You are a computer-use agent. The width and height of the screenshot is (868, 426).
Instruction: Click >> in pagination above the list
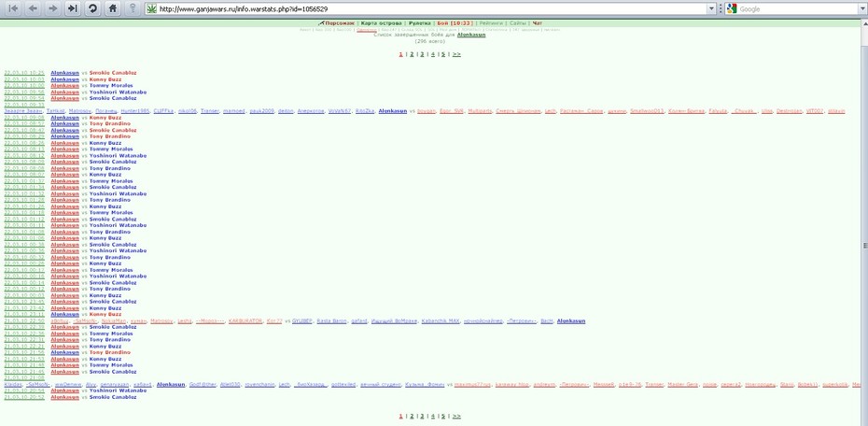tap(456, 54)
